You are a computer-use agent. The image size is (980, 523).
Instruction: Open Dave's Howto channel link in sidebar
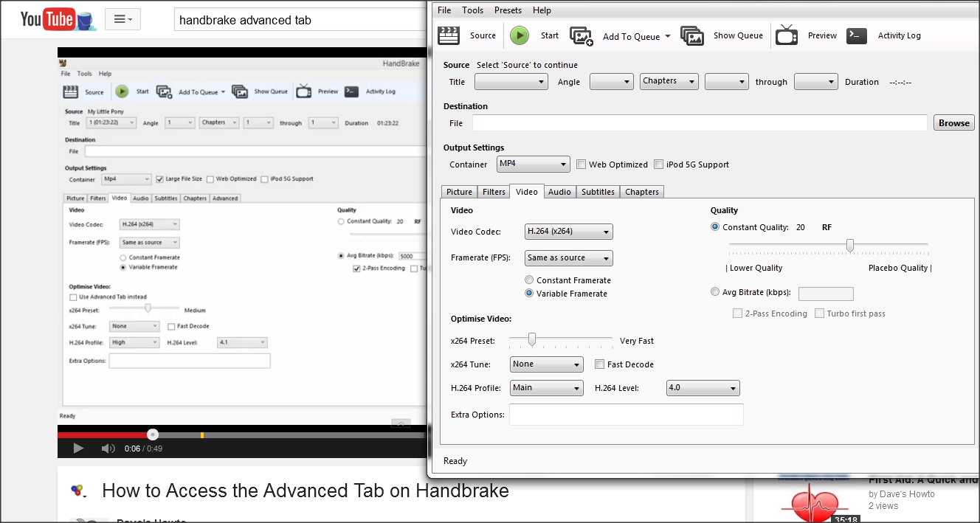click(906, 494)
